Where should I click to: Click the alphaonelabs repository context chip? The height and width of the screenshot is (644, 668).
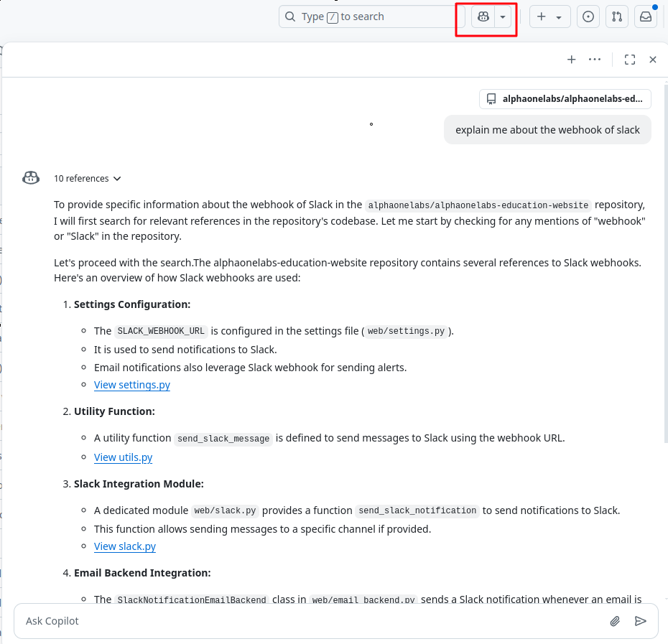tap(565, 99)
